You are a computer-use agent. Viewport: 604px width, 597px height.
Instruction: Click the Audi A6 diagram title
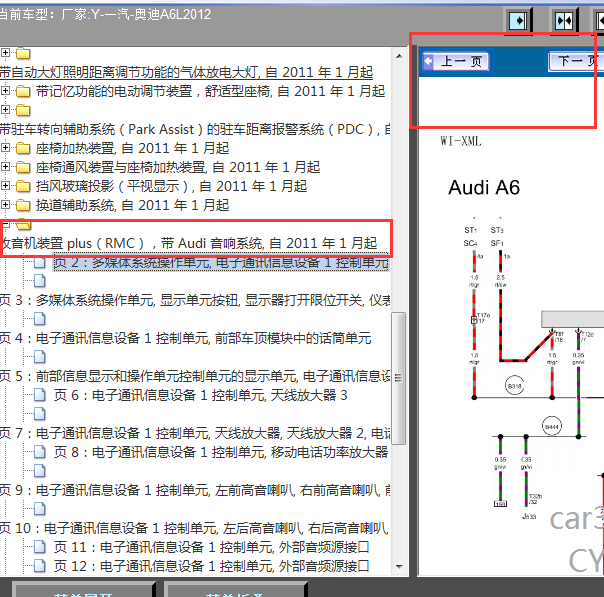click(484, 188)
